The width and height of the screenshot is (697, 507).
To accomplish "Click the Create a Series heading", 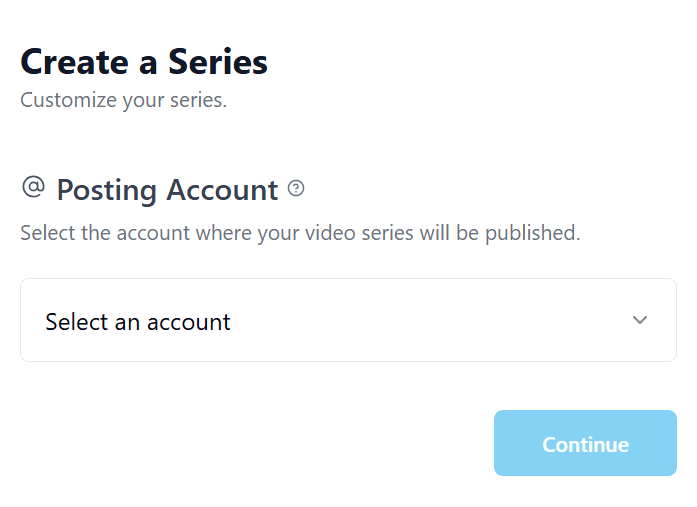I will [x=144, y=62].
